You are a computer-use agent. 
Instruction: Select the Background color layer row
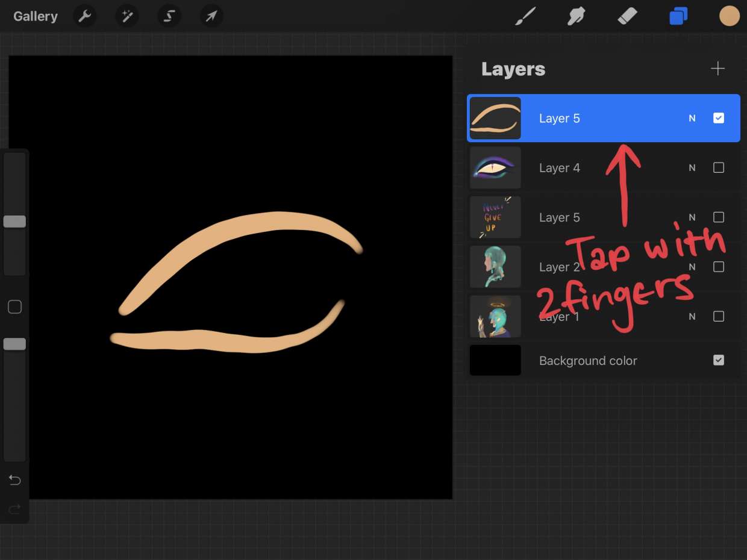tap(587, 361)
